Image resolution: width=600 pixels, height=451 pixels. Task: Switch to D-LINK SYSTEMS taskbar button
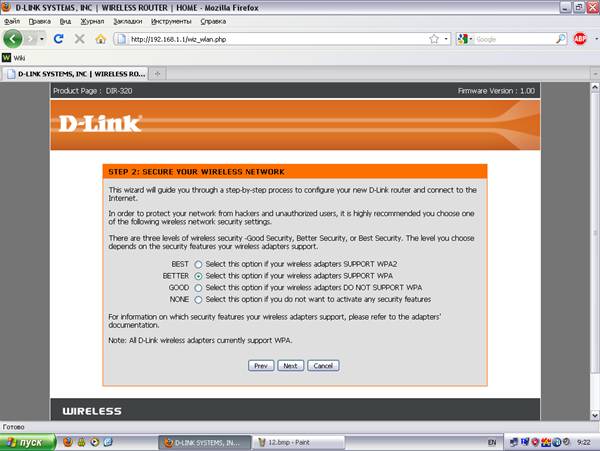205,443
